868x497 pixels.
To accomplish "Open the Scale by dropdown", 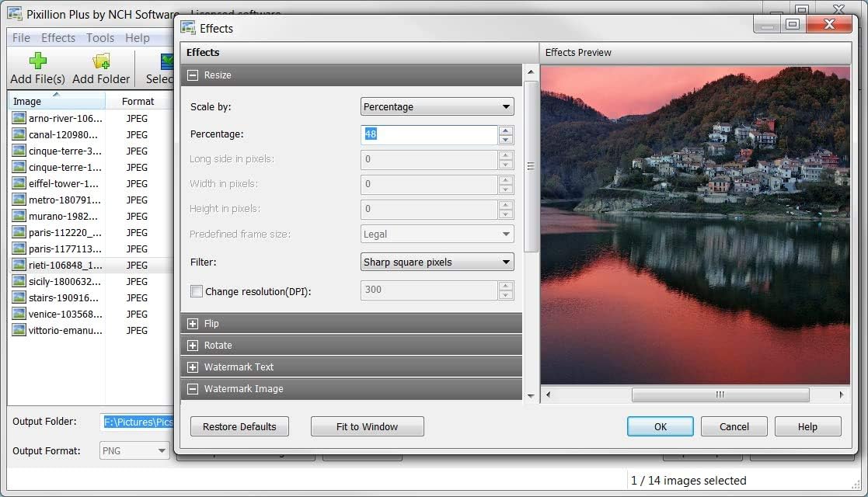I will coord(437,107).
